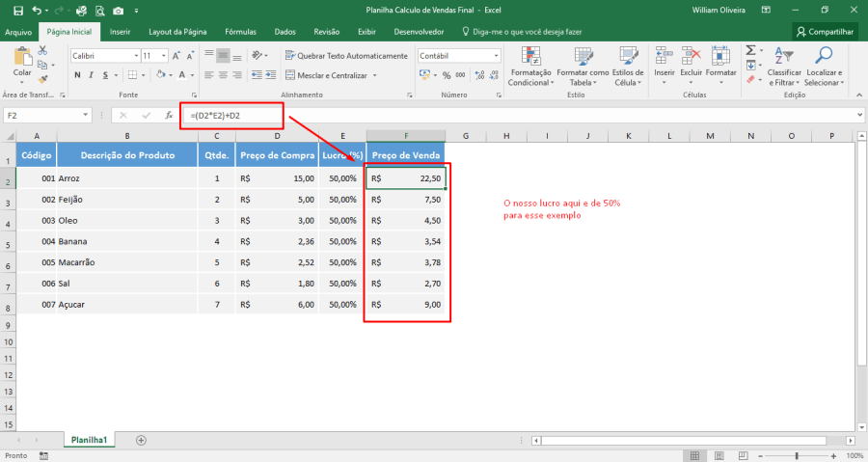Open Arquivo menu
Viewport: 868px width, 462px height.
[18, 32]
